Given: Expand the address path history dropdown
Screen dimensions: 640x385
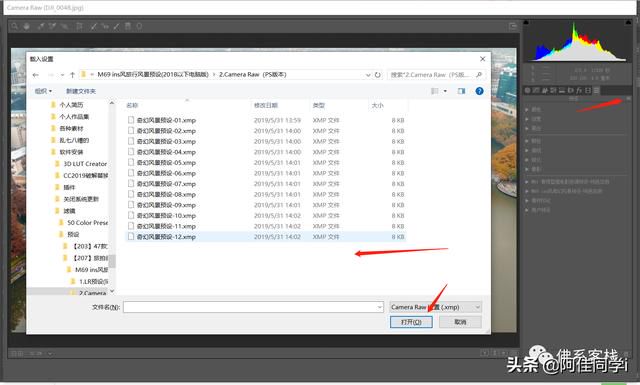Looking at the screenshot, I should (x=368, y=75).
